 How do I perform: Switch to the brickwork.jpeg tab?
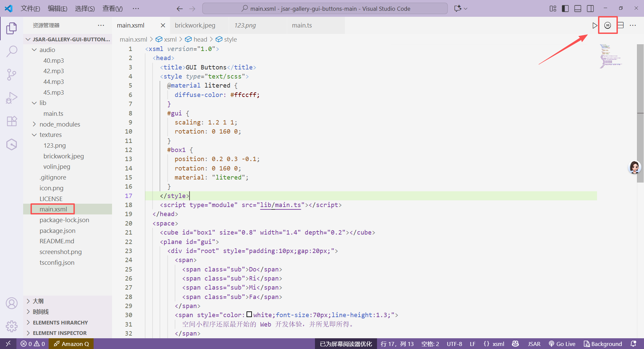(x=199, y=26)
